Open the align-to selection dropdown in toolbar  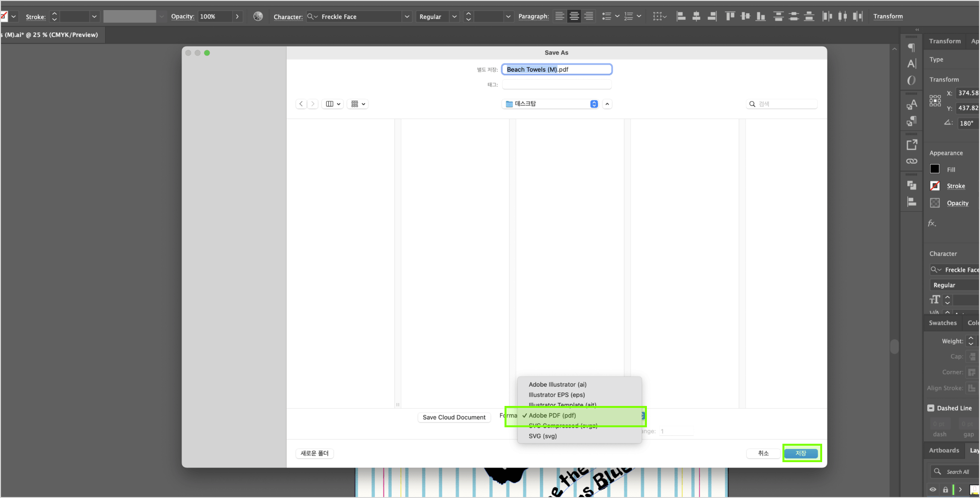pos(659,16)
